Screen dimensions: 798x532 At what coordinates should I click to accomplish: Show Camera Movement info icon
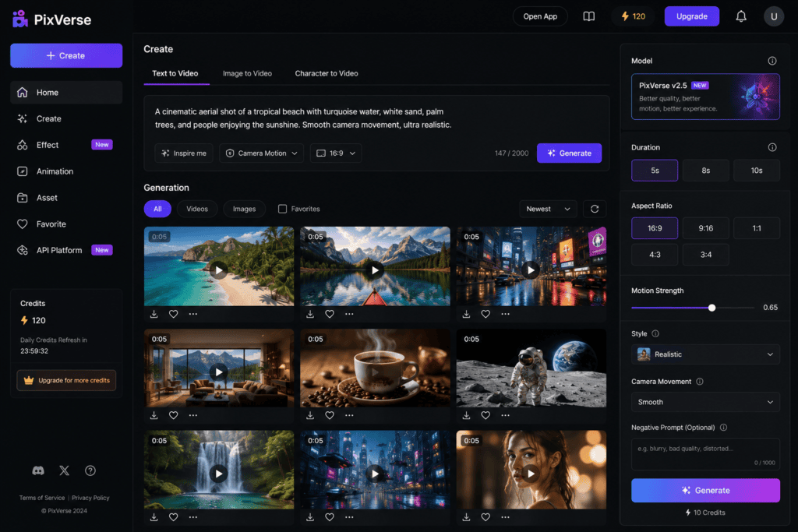click(700, 382)
